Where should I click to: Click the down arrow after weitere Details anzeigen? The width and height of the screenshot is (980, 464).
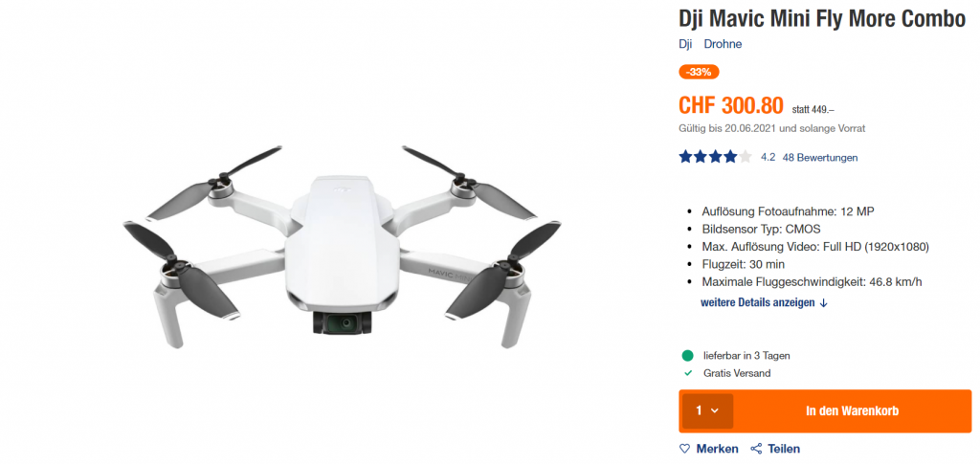[x=823, y=303]
